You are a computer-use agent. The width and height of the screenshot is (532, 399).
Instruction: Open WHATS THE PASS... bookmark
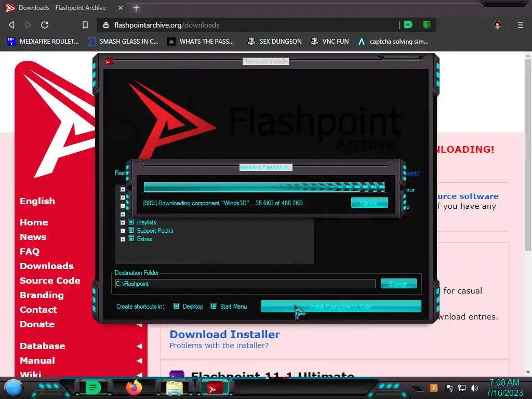pos(201,42)
